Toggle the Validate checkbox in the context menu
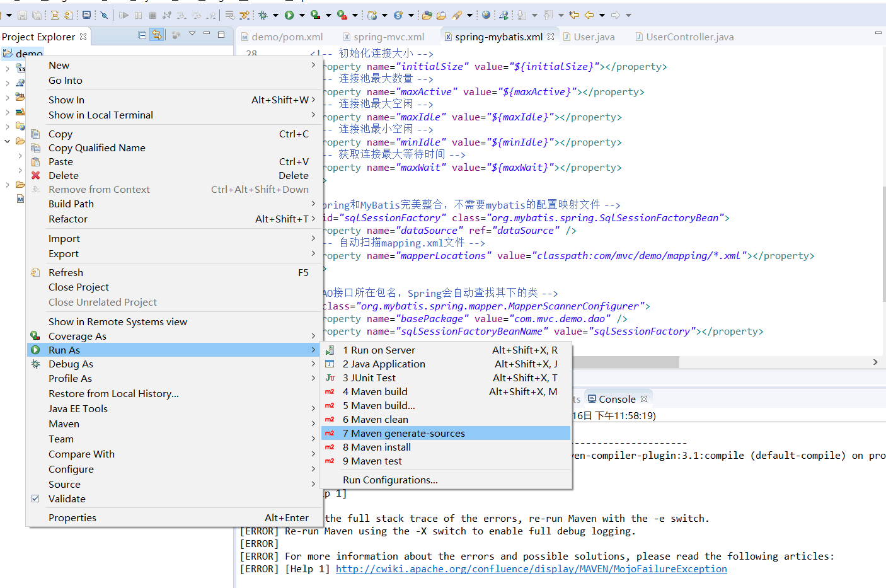 coord(36,499)
